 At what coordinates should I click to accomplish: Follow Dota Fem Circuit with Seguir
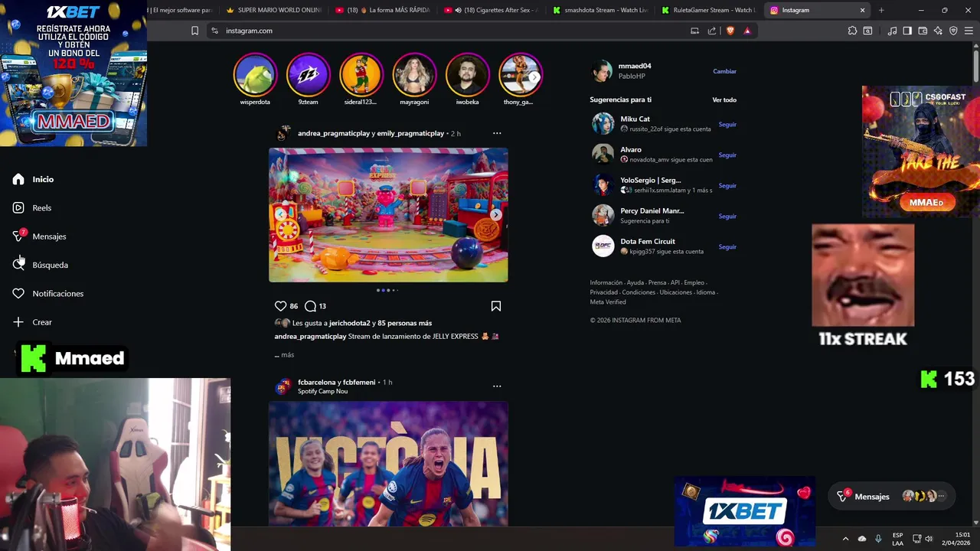[x=727, y=246]
